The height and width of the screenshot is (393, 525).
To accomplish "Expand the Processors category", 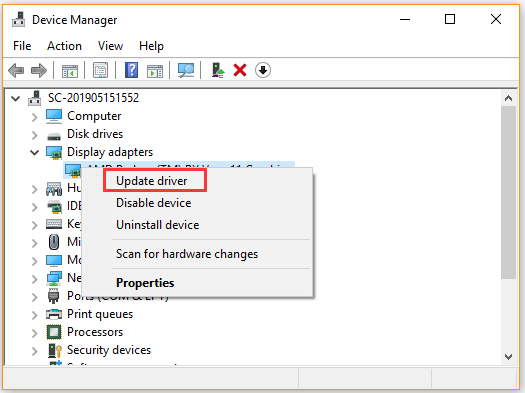I will click(x=34, y=333).
